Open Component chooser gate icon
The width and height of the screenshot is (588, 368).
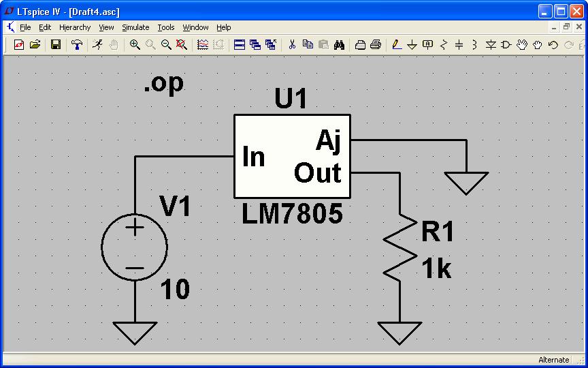coord(506,45)
